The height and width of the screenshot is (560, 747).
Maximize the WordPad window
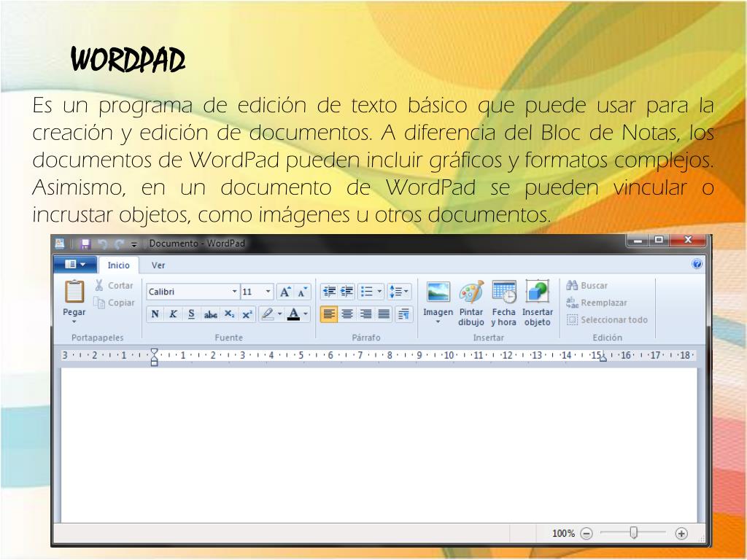click(659, 241)
